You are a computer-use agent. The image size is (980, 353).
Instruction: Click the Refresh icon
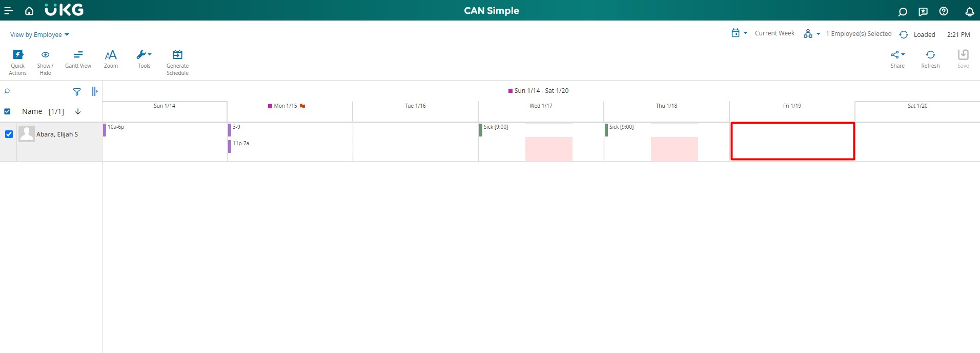tap(930, 55)
